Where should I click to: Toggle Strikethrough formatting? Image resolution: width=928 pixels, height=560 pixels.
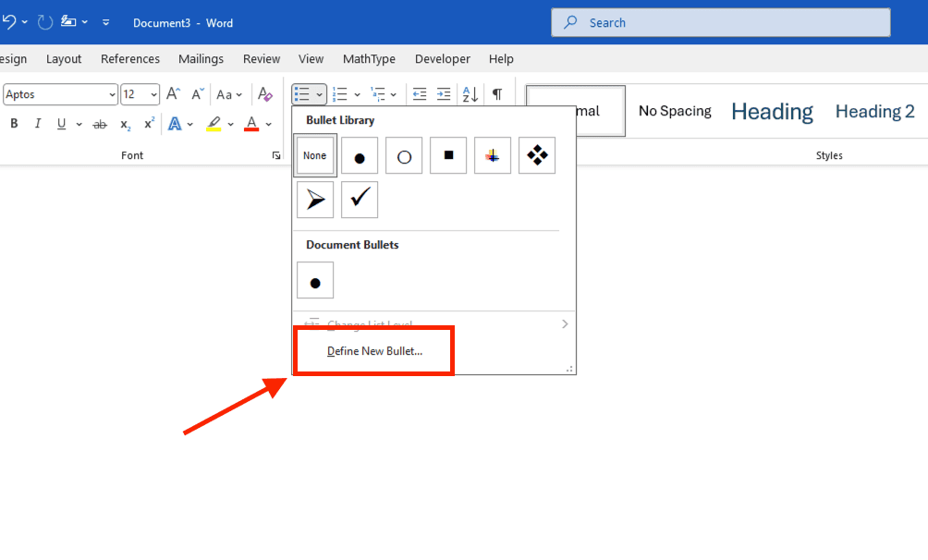100,125
